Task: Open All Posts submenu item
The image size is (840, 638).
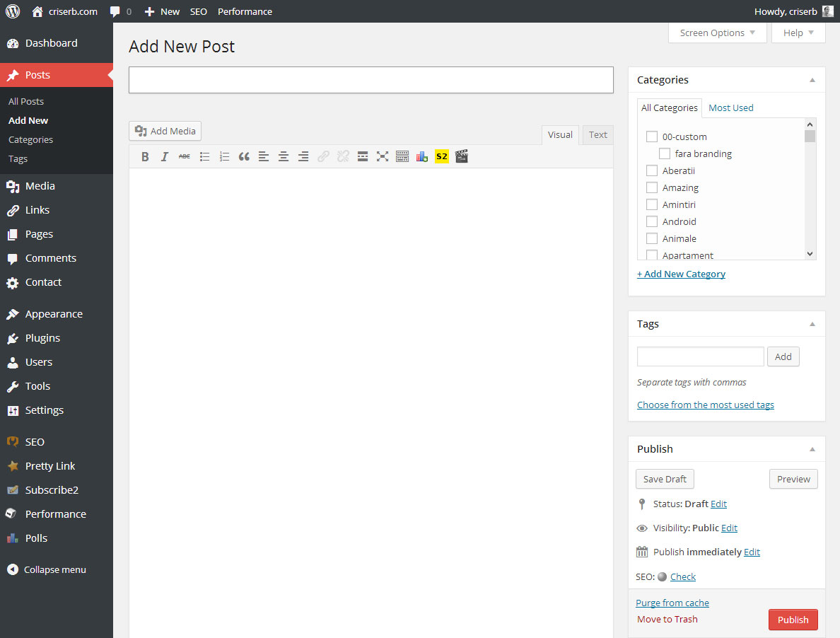Action: (26, 101)
